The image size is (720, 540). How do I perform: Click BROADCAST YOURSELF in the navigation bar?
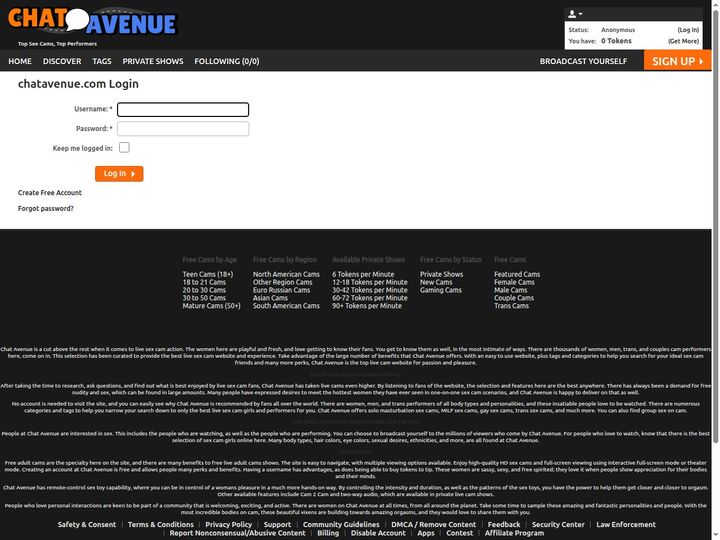click(583, 61)
